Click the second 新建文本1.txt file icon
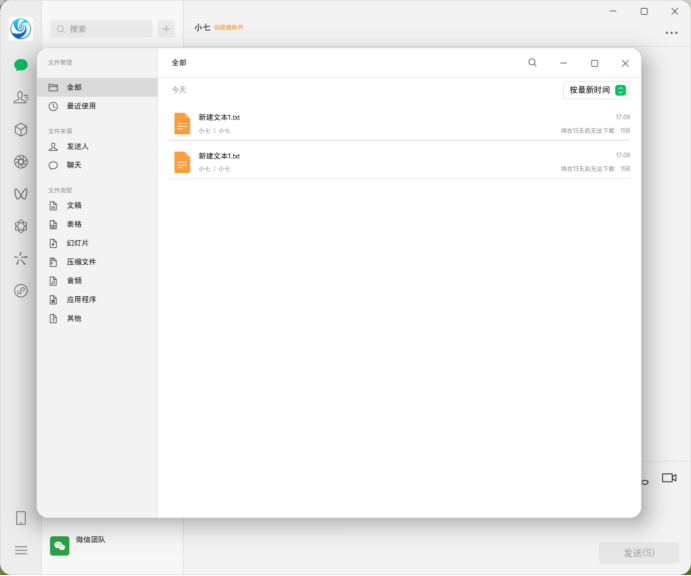Image resolution: width=691 pixels, height=576 pixels. [x=182, y=162]
